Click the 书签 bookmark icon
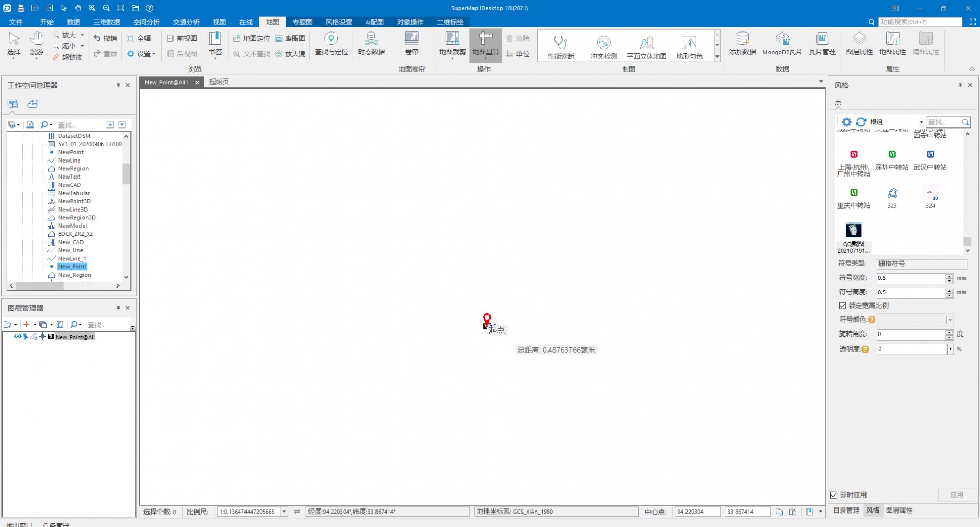This screenshot has width=980, height=527. (x=215, y=44)
